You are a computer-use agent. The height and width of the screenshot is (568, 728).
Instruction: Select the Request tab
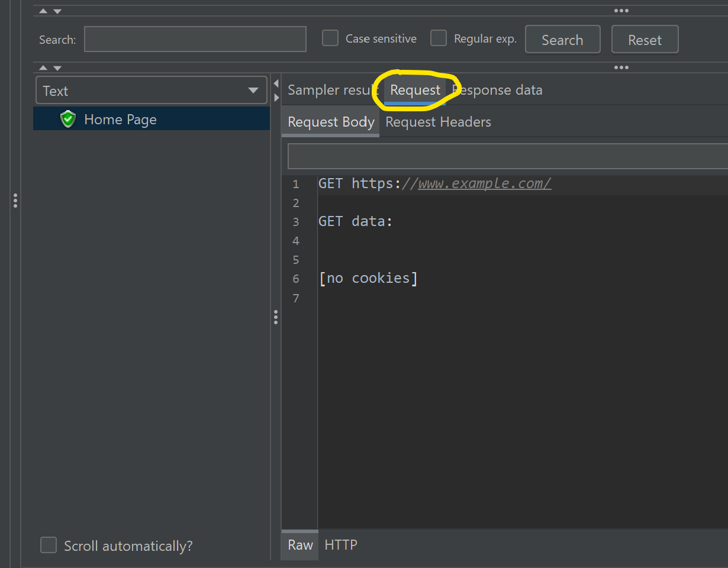(415, 90)
